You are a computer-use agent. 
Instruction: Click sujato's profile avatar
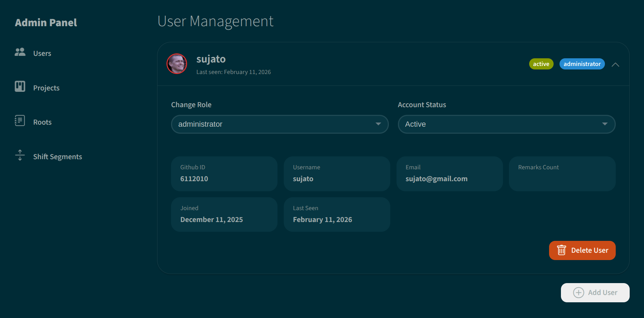click(x=177, y=64)
